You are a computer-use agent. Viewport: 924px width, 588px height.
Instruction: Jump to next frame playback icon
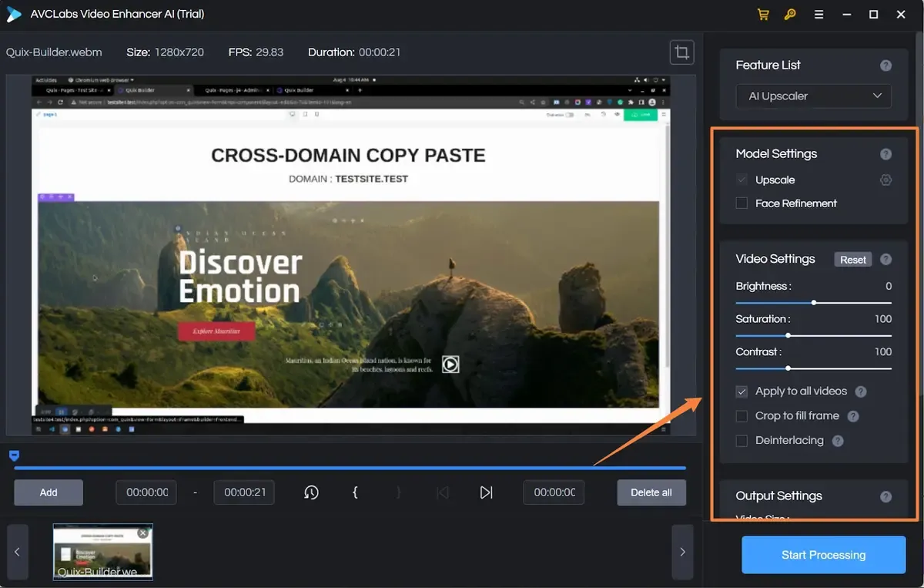click(x=486, y=492)
